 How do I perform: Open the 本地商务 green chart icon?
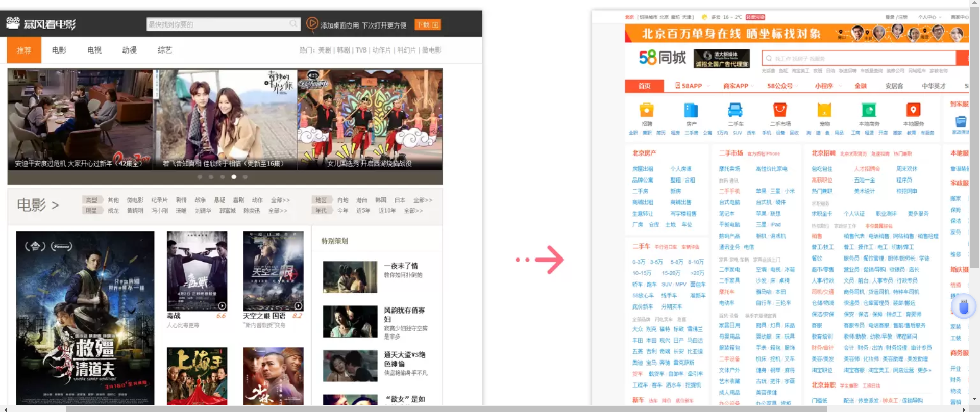pos(869,110)
